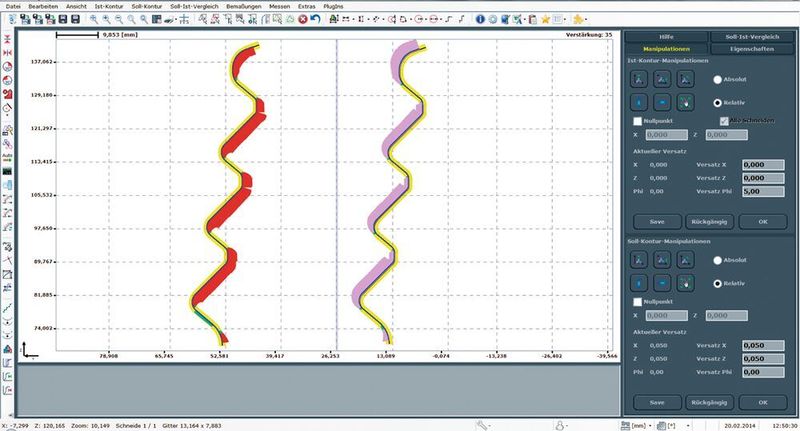
Task: Select Relativ radio in Soll-Kontur-Manipulationen
Action: [717, 284]
